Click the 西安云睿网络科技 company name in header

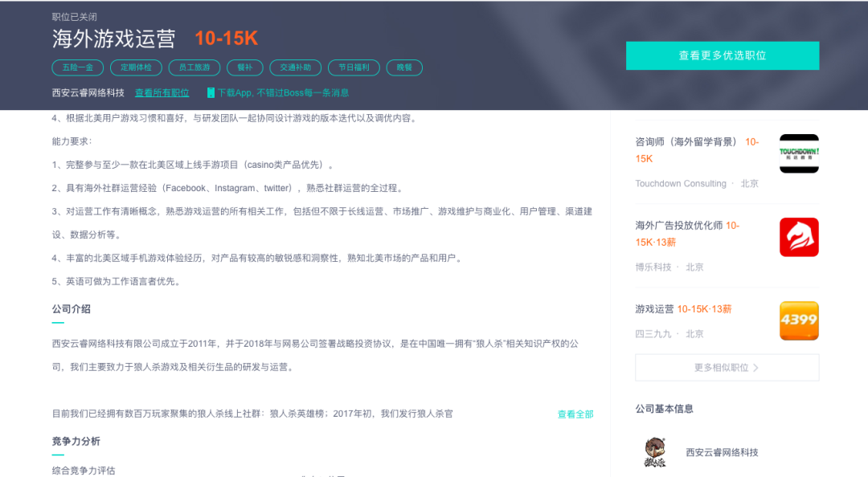coord(88,93)
